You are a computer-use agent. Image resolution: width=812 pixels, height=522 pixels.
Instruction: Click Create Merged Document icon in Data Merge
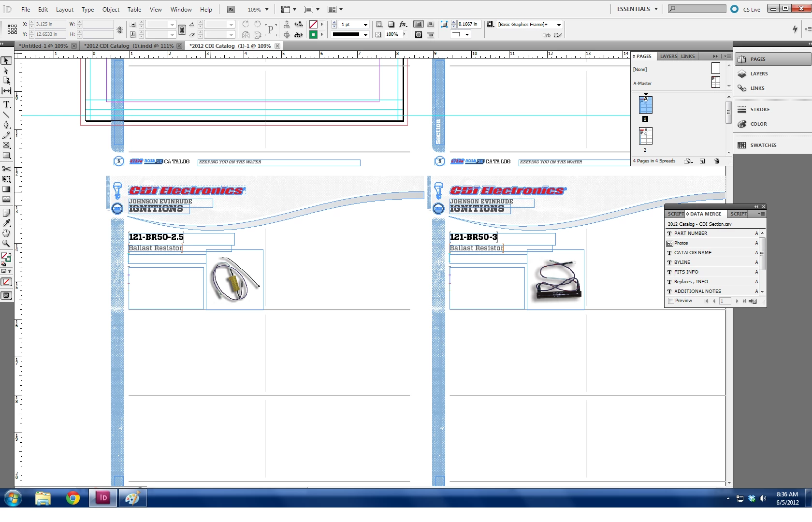click(753, 301)
